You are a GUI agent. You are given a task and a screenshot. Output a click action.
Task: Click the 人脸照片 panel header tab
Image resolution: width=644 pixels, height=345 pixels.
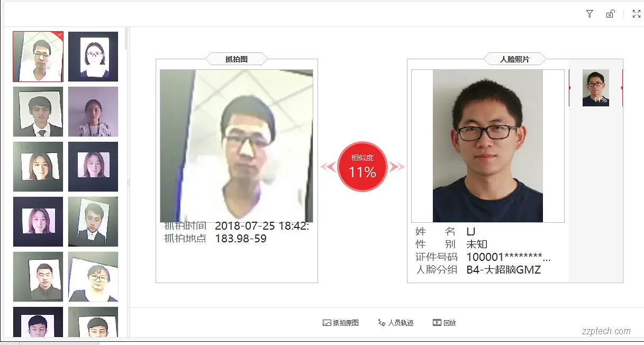(x=515, y=59)
